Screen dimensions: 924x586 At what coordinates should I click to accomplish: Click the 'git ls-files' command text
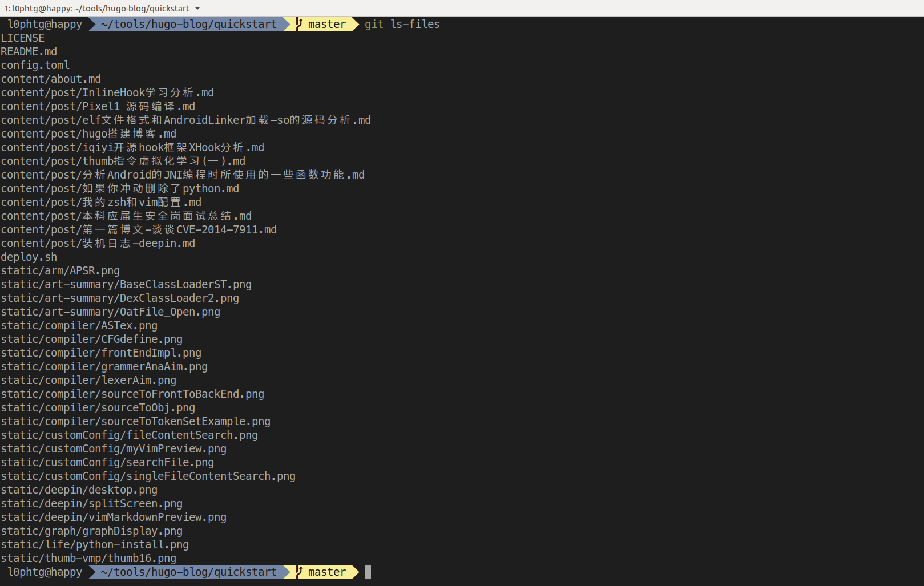[x=402, y=24]
